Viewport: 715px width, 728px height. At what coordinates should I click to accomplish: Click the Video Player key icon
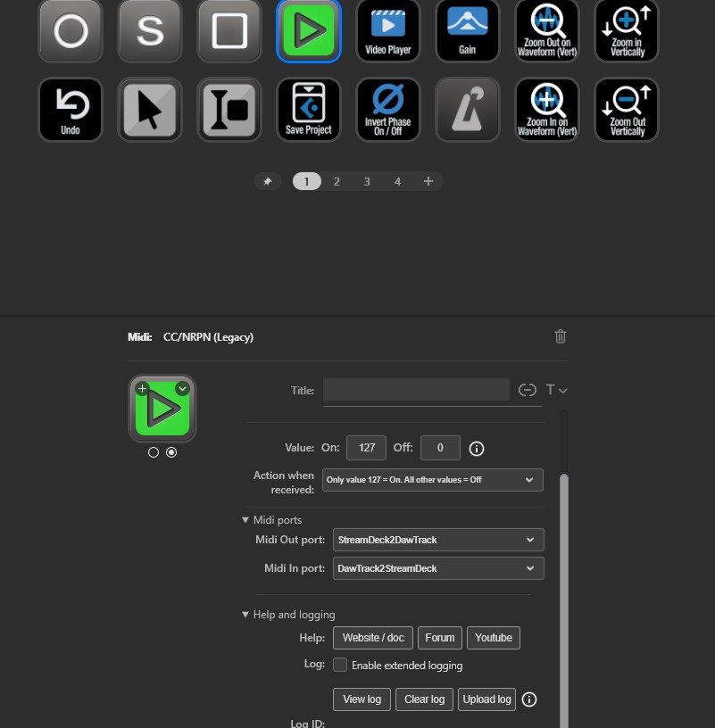(388, 30)
